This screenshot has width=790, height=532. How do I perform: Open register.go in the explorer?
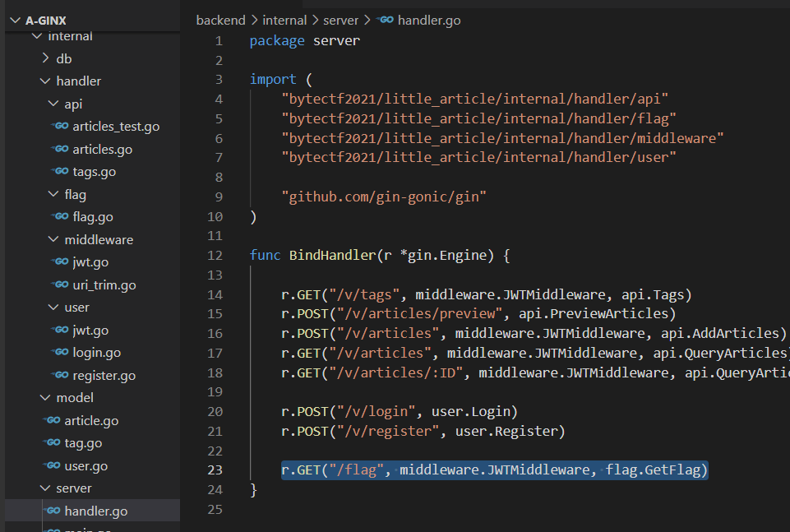tap(104, 375)
